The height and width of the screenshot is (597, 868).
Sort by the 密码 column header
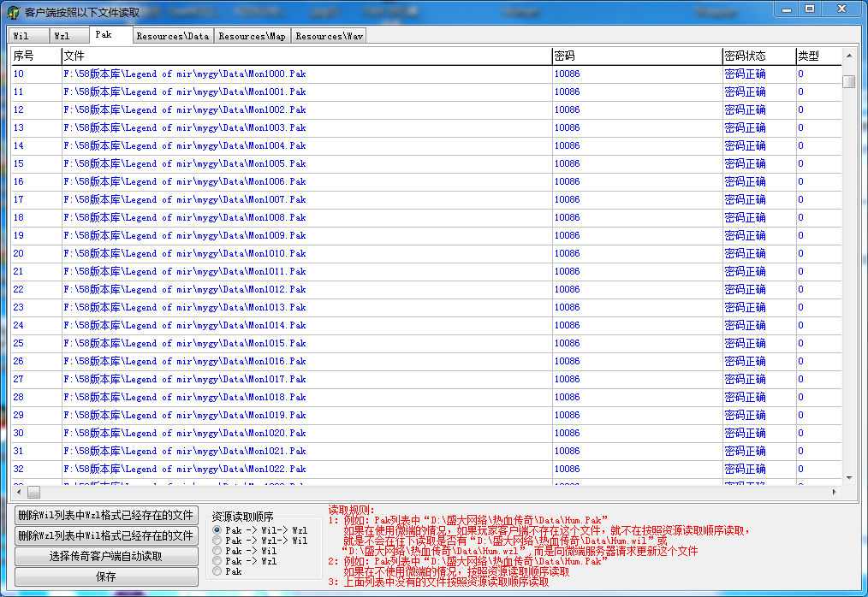click(636, 56)
